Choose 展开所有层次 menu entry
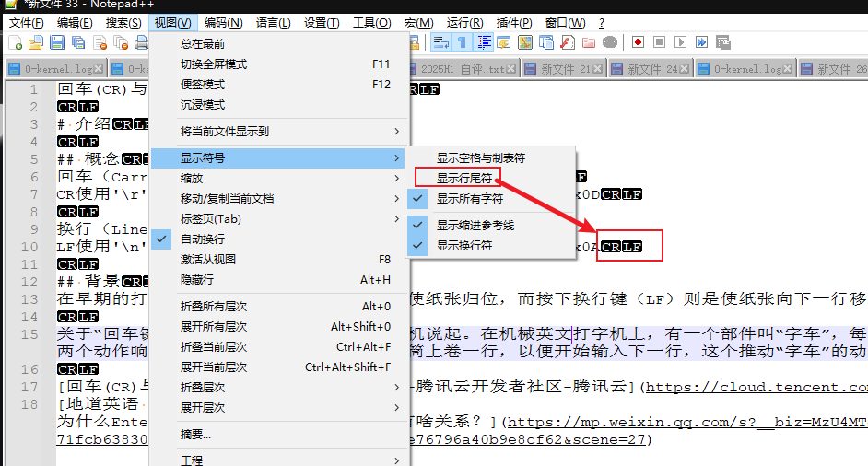This screenshot has width=868, height=466. tap(279, 327)
